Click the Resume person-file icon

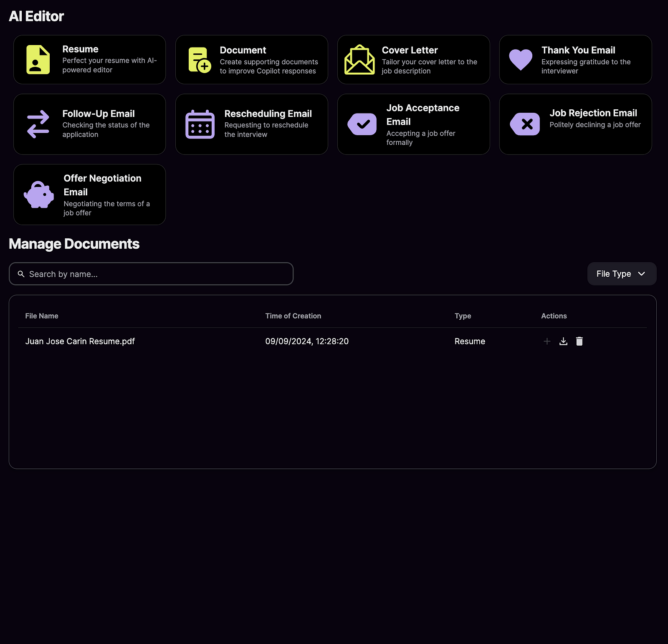[x=38, y=60]
